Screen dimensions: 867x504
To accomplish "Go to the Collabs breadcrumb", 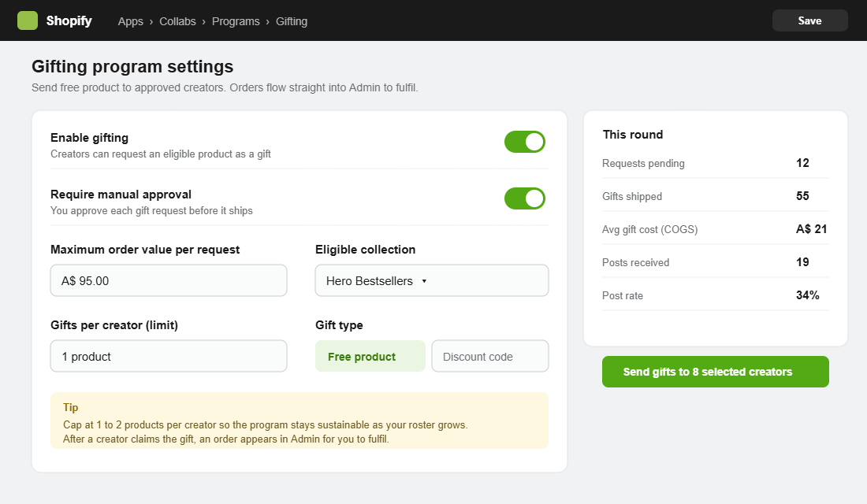I will pyautogui.click(x=177, y=21).
